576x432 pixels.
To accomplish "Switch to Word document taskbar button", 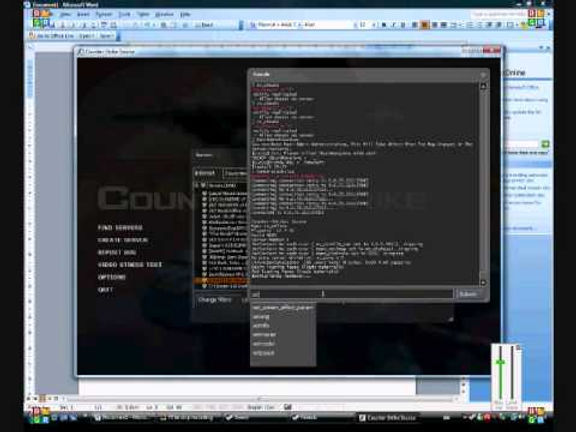I will [x=122, y=418].
